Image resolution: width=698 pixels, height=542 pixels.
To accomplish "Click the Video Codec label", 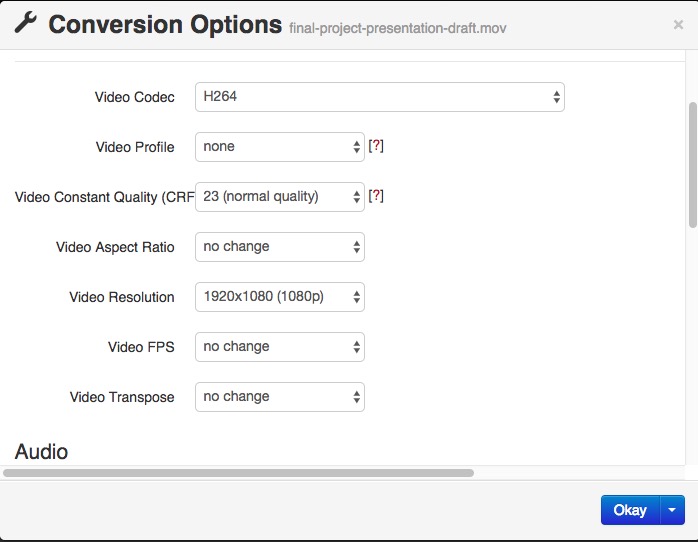I will [135, 97].
